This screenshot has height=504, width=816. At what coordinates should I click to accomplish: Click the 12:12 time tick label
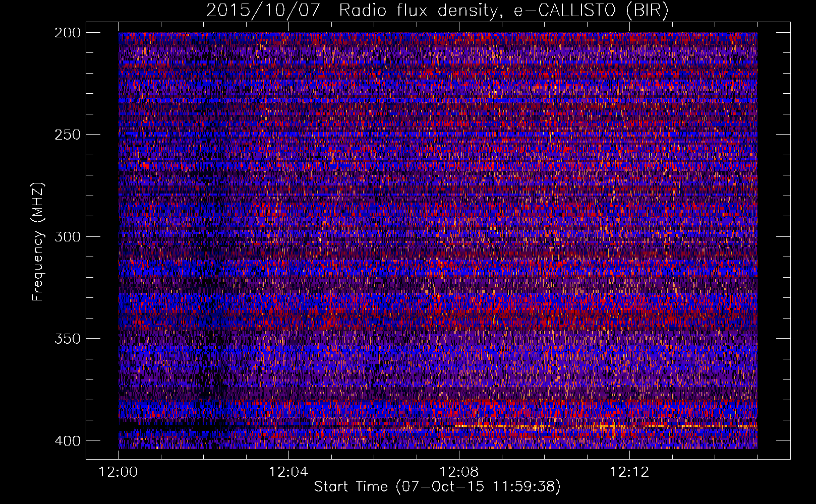tap(629, 472)
